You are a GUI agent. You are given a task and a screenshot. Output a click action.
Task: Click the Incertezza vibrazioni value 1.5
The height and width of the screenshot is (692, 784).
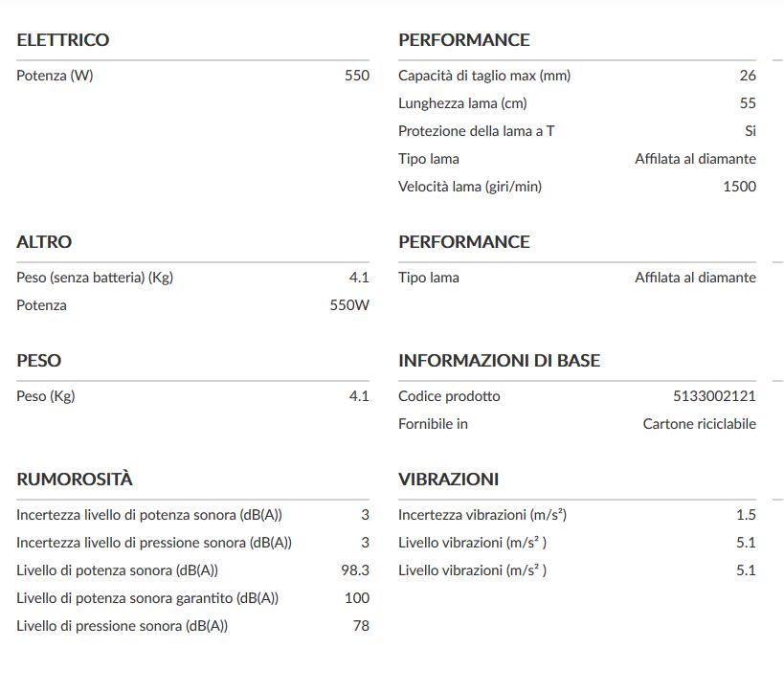pyautogui.click(x=746, y=515)
